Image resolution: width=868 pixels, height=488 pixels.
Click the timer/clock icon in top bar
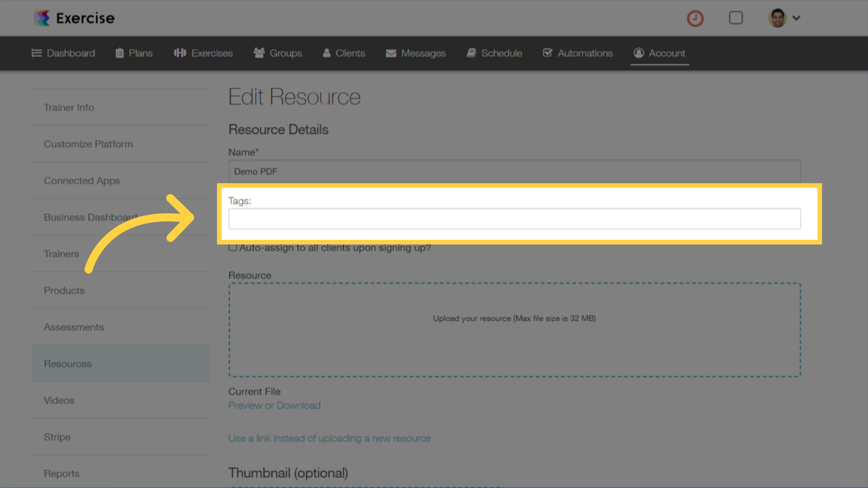(695, 18)
